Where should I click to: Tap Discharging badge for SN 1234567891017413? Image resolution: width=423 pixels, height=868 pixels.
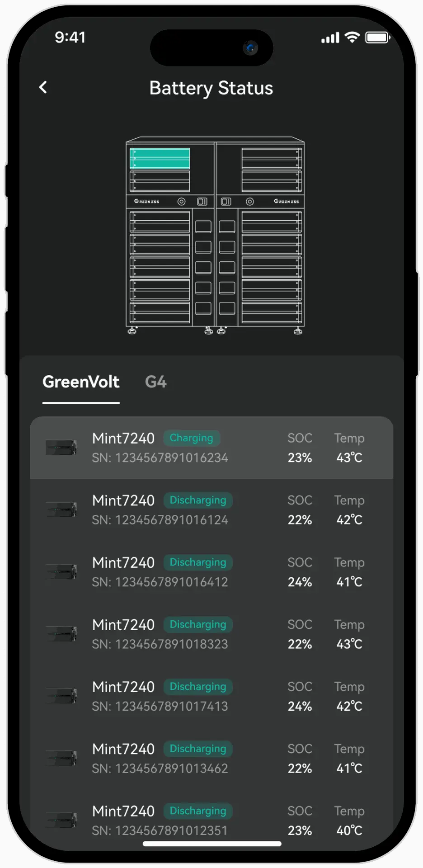197,686
